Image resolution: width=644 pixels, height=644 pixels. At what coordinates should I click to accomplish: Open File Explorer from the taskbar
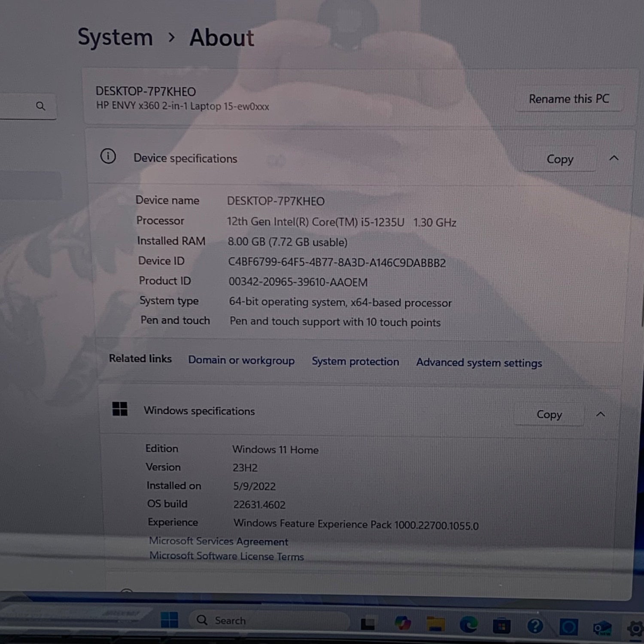435,624
